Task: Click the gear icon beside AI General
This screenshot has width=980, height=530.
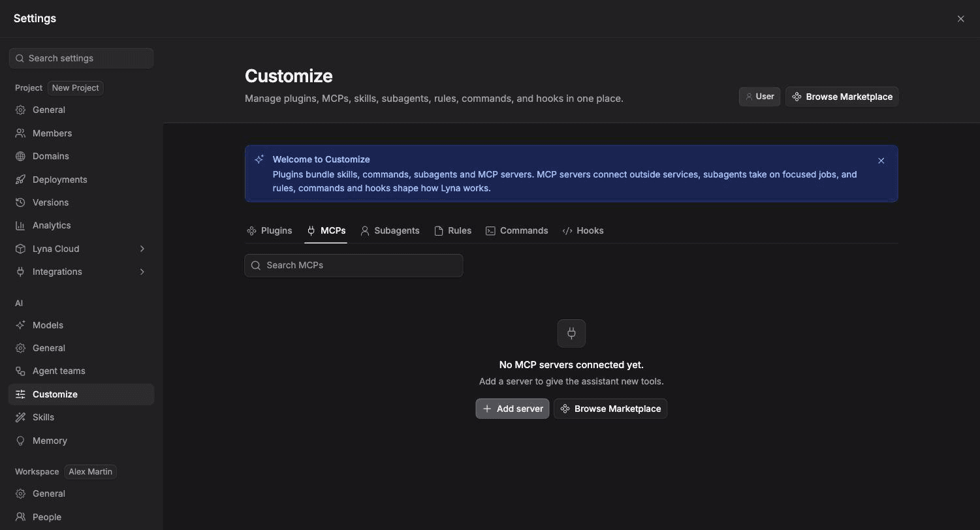Action: tap(20, 348)
